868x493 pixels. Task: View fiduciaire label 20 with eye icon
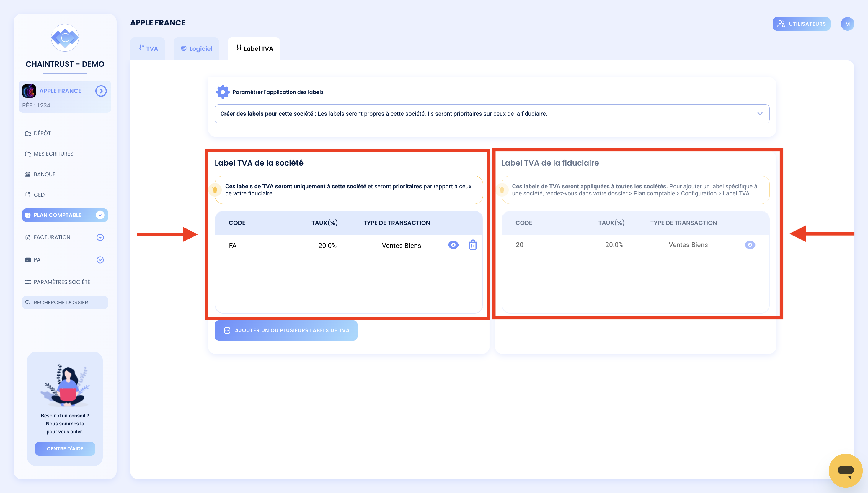pos(750,245)
